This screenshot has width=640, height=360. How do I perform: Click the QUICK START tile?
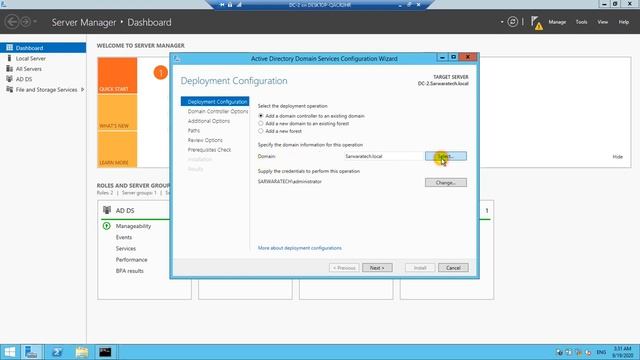[x=117, y=76]
